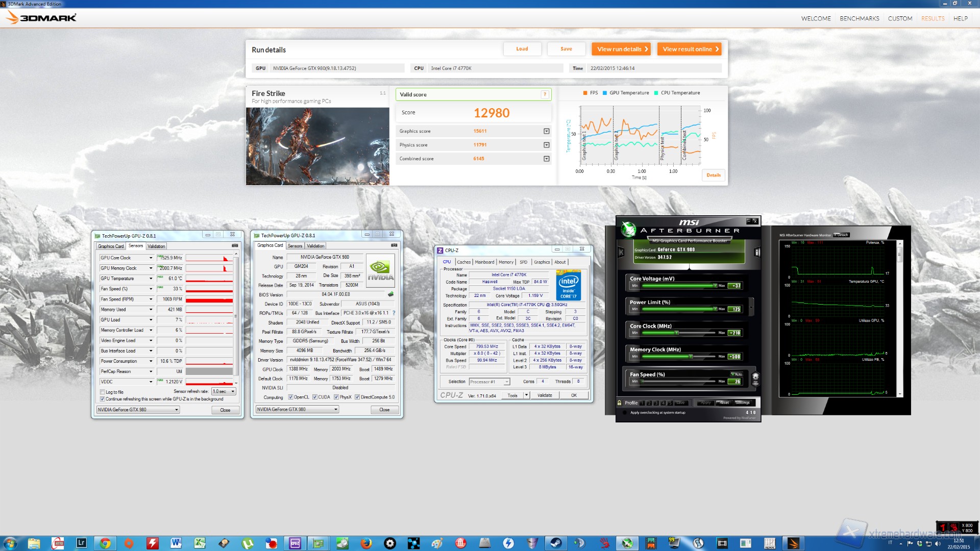Toggle Auto fan speed in Afterburner
Viewport: 980px width, 551px height.
click(736, 374)
